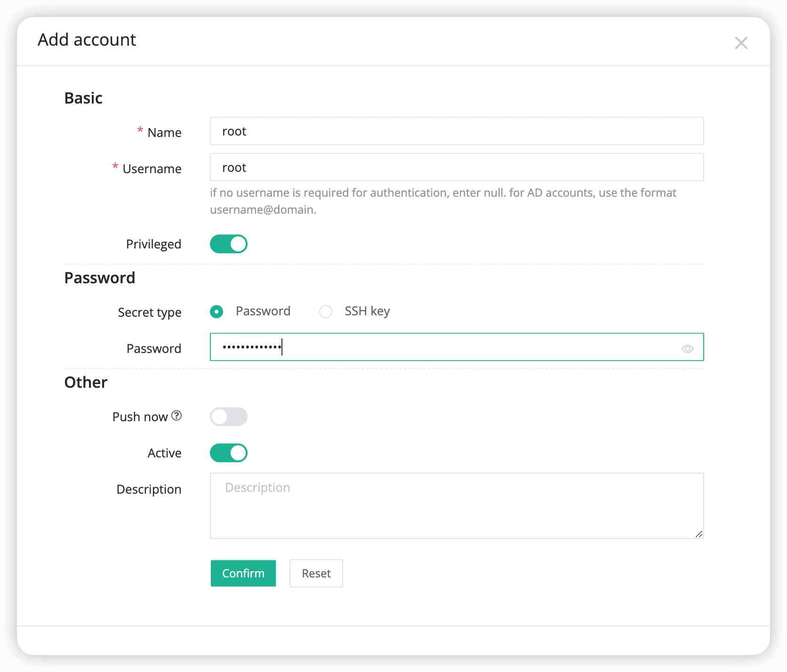Choose the Password secret type radio
Image resolution: width=787 pixels, height=672 pixels.
pos(217,312)
